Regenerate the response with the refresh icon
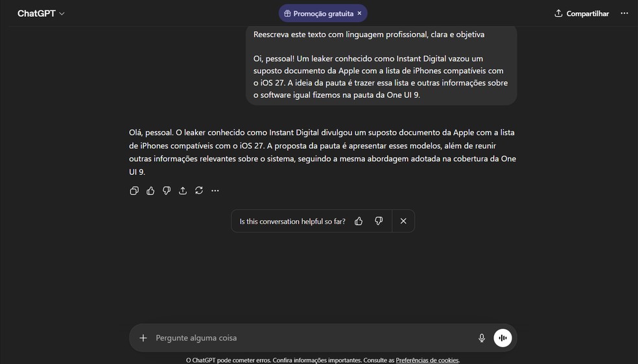 coord(199,190)
